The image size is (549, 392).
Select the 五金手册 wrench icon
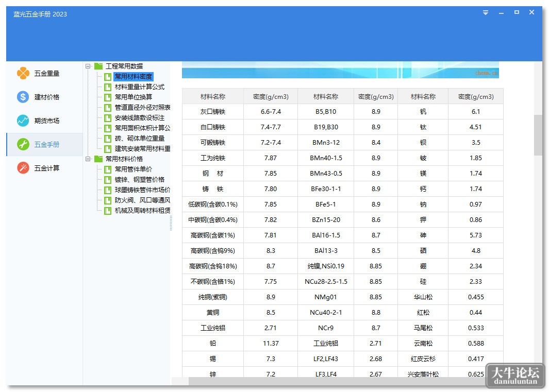23,144
